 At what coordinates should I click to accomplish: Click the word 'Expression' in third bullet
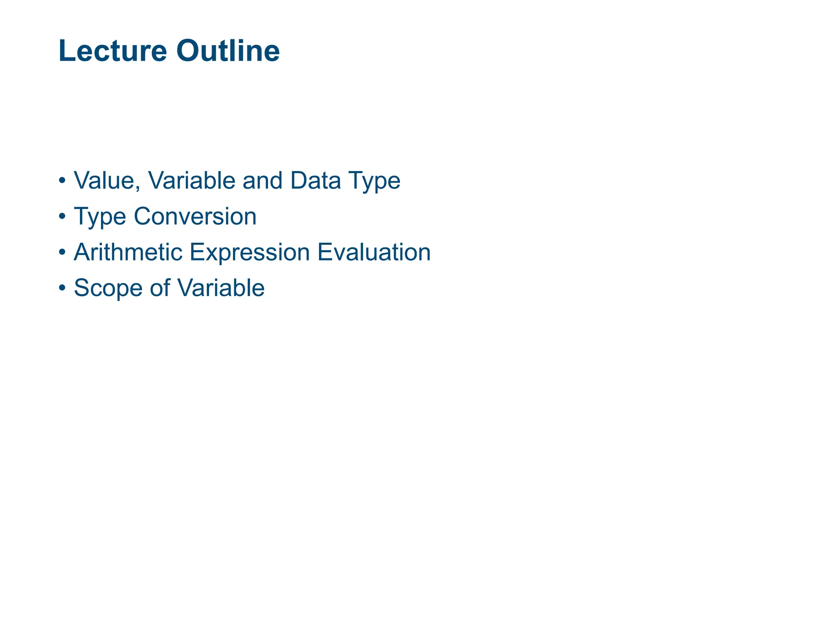[x=249, y=252]
